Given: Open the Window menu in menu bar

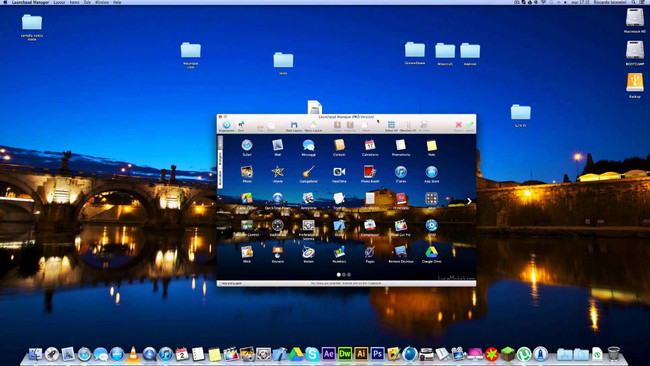Looking at the screenshot, I should 102,2.
